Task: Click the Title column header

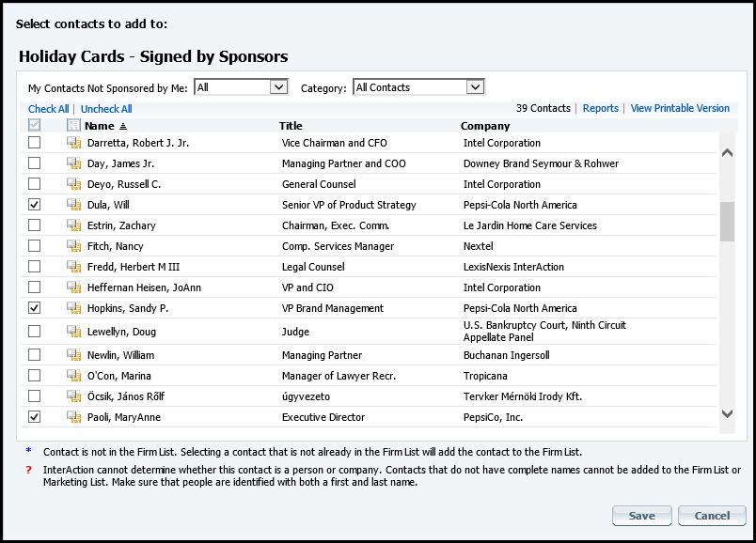Action: [x=291, y=126]
